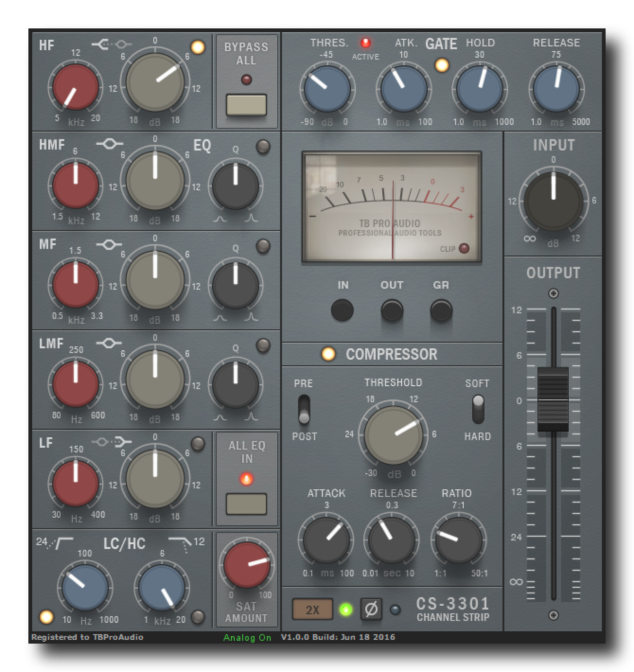
Task: Click the HMF bell filter shape icon
Action: coord(109,143)
